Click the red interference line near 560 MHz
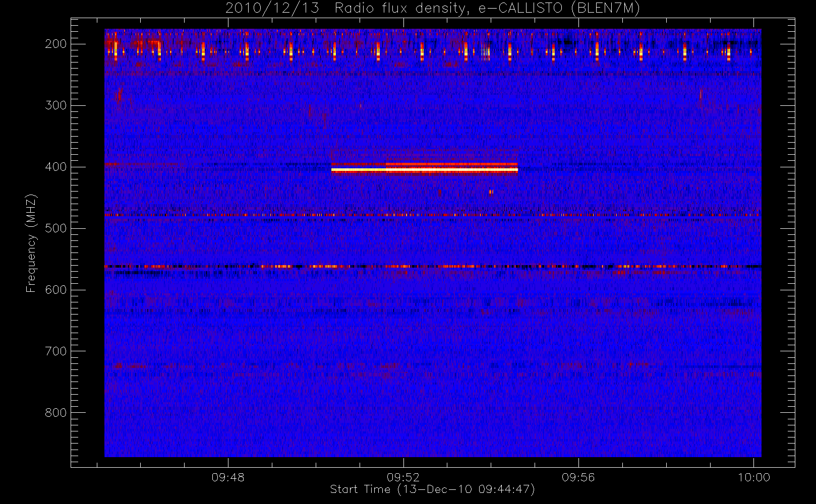The height and width of the screenshot is (504, 816). (432, 266)
